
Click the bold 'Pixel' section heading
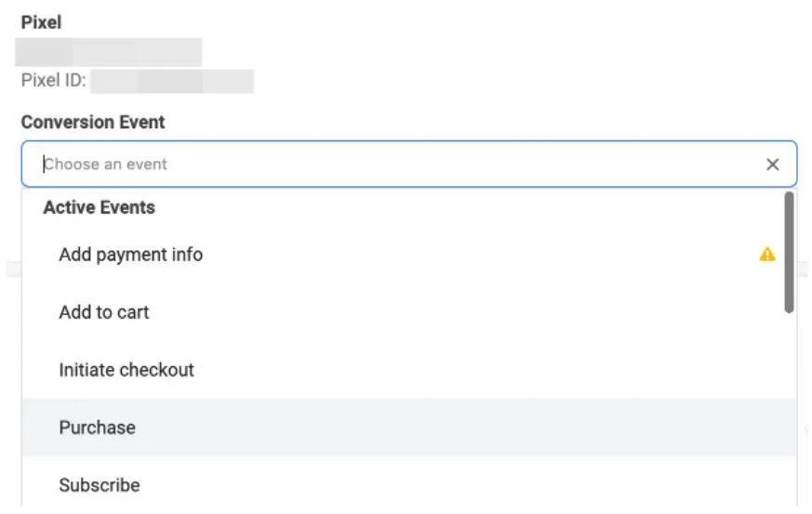pyautogui.click(x=41, y=22)
